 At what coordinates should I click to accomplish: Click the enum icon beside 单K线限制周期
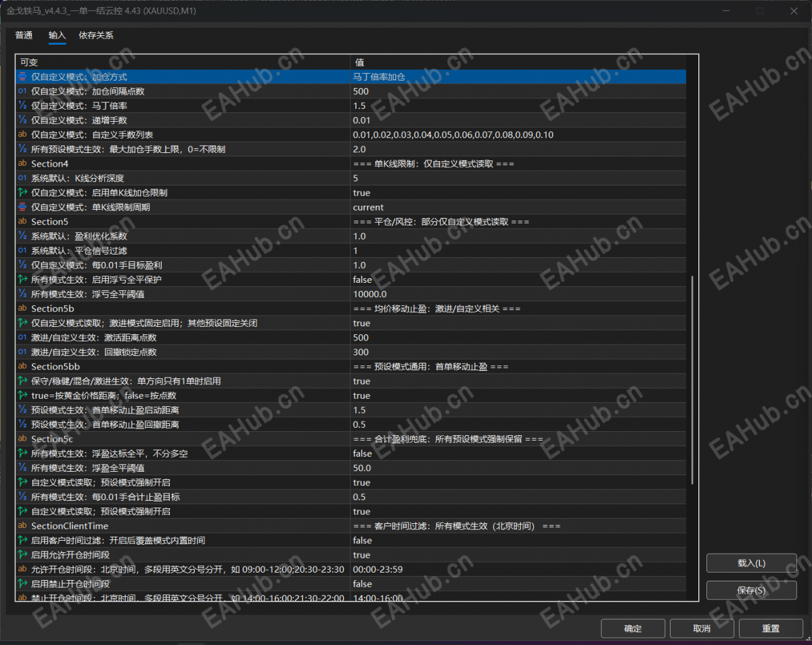(22, 207)
